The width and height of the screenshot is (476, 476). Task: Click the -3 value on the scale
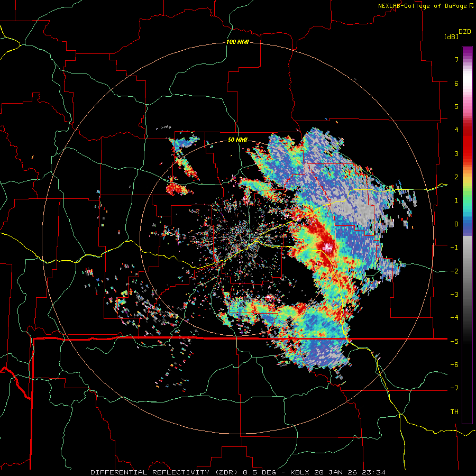pyautogui.click(x=454, y=295)
